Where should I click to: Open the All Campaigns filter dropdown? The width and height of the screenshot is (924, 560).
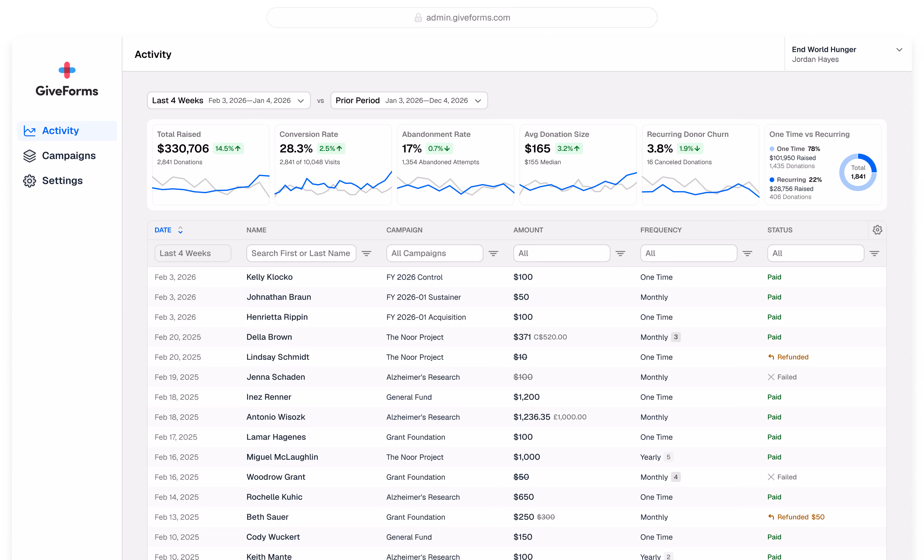tap(435, 253)
